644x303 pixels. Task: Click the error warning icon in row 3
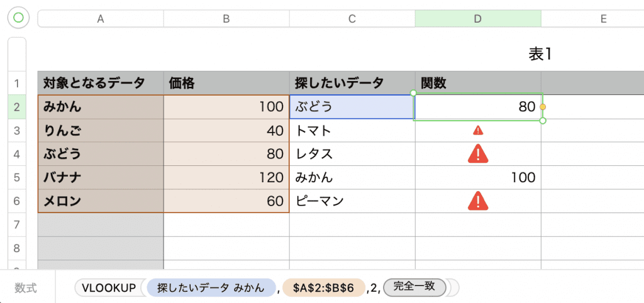pos(478,131)
